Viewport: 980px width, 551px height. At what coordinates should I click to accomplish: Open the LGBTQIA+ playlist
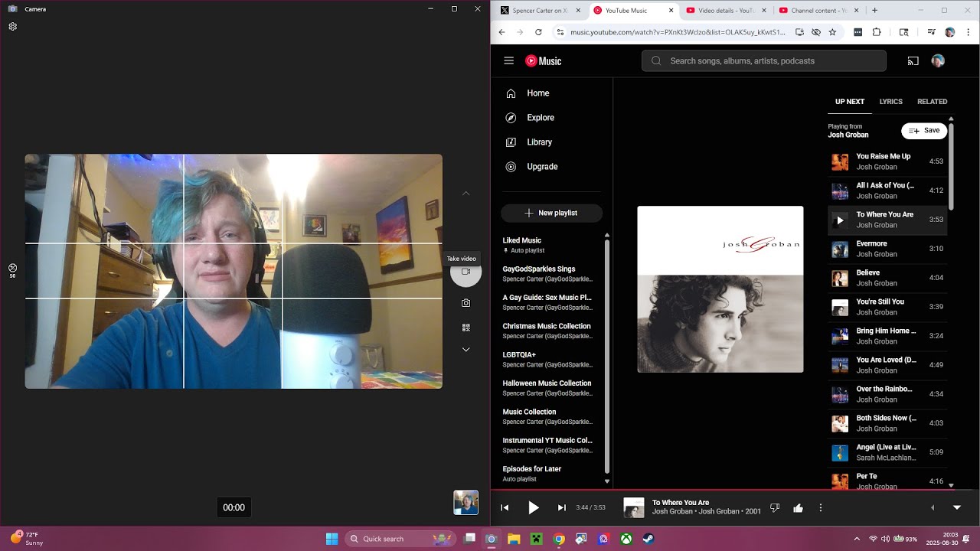tap(549, 360)
